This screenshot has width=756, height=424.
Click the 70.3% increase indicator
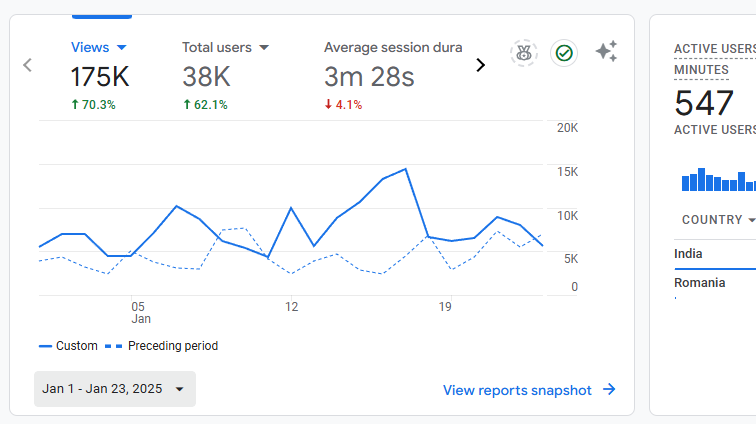(x=94, y=105)
